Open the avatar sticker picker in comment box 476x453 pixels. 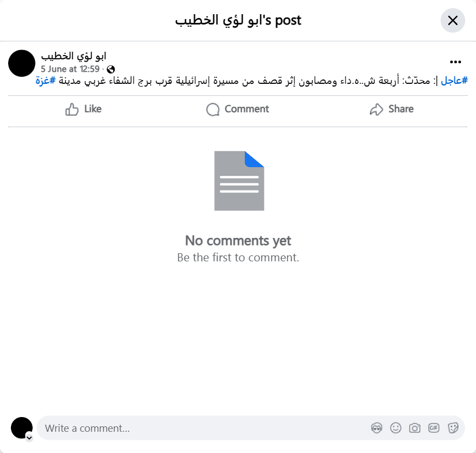[x=376, y=428]
